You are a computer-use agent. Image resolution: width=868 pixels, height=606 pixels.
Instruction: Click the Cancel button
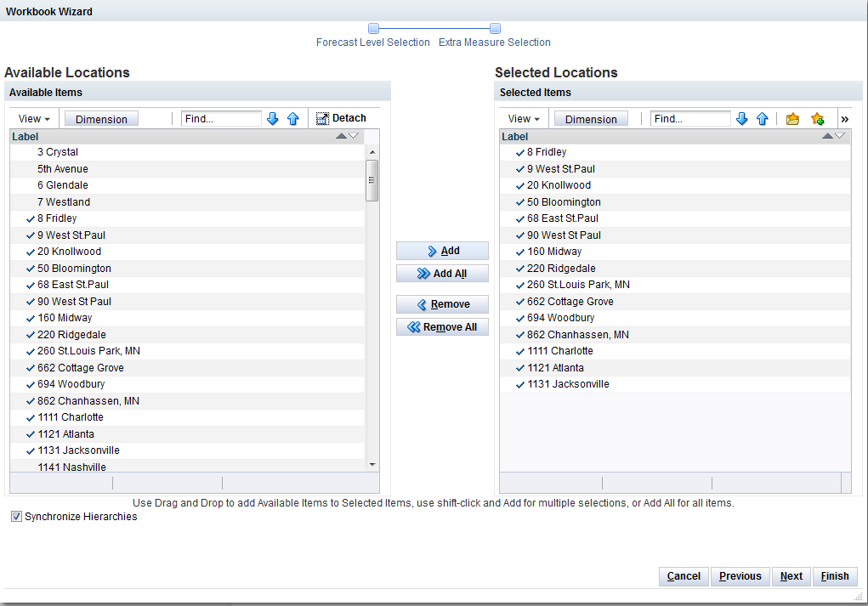(x=684, y=576)
